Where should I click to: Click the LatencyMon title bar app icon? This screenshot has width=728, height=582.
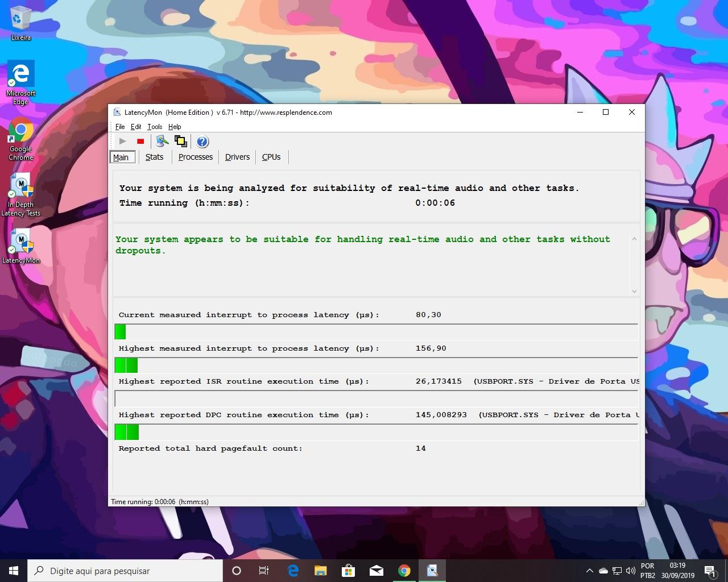click(x=117, y=112)
